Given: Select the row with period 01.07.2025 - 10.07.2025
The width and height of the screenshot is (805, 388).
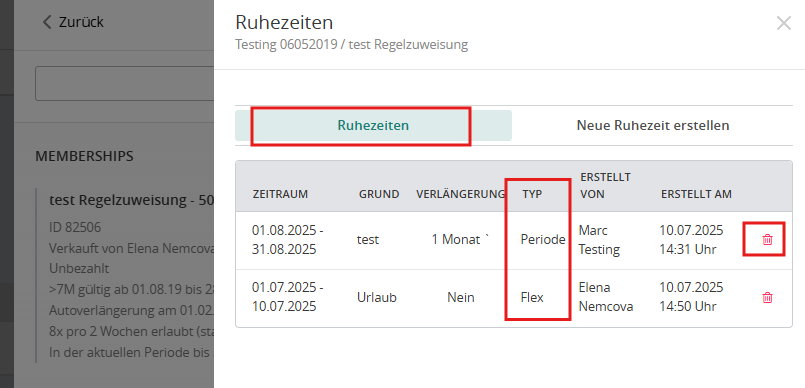Looking at the screenshot, I should 513,298.
